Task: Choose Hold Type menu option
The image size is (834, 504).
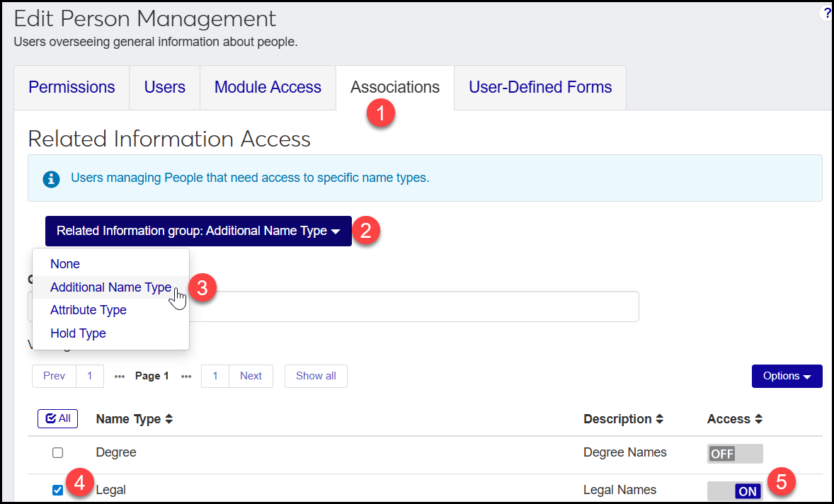Action: tap(78, 333)
